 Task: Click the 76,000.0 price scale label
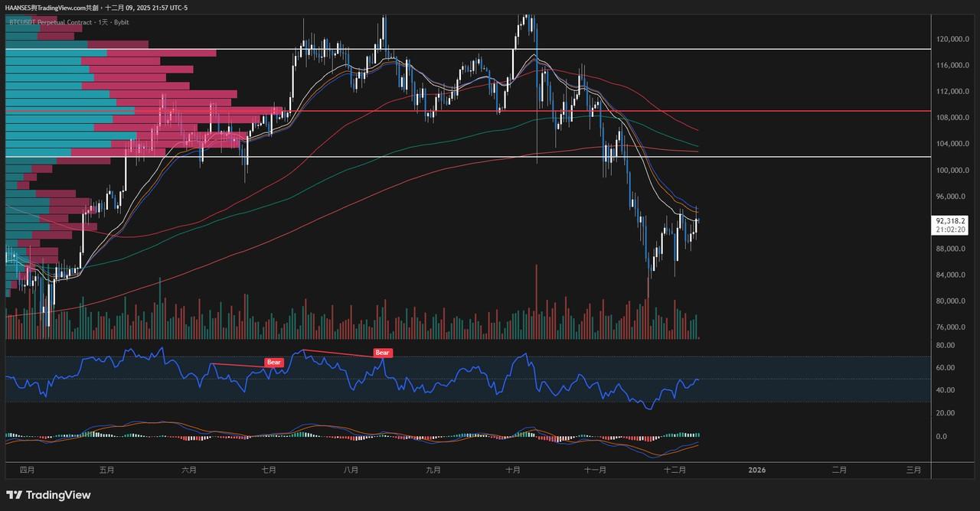[x=952, y=327]
